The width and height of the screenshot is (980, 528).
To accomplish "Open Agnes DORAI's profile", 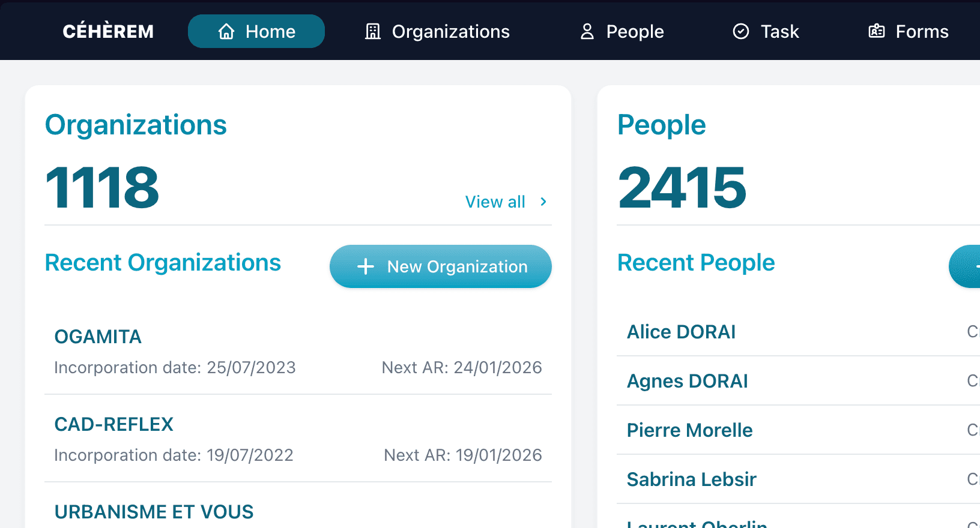I will [687, 381].
